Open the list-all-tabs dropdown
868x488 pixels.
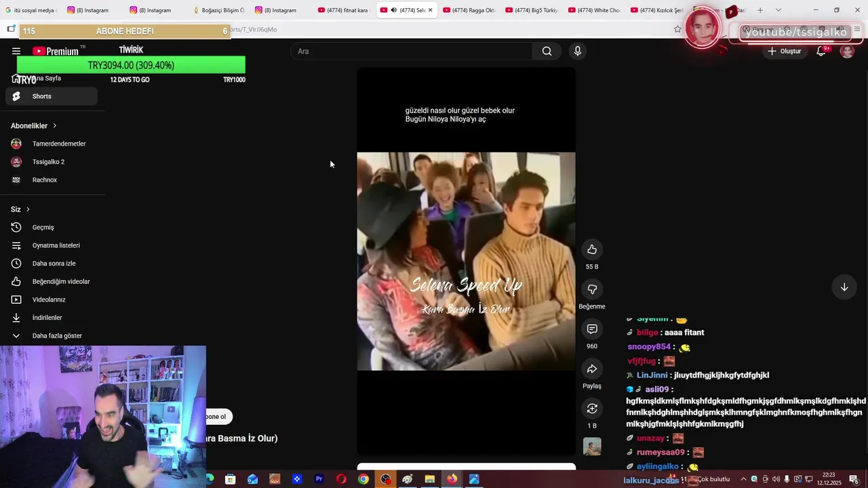778,10
